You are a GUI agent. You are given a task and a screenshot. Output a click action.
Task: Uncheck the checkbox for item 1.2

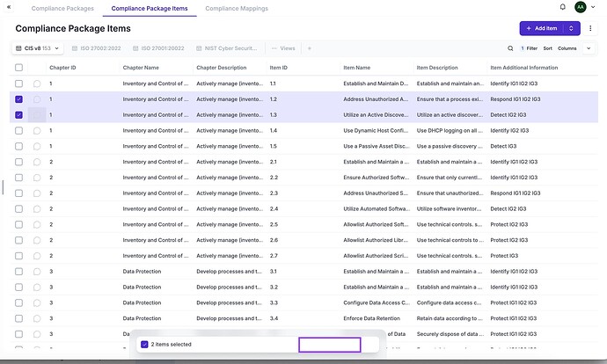tap(19, 99)
